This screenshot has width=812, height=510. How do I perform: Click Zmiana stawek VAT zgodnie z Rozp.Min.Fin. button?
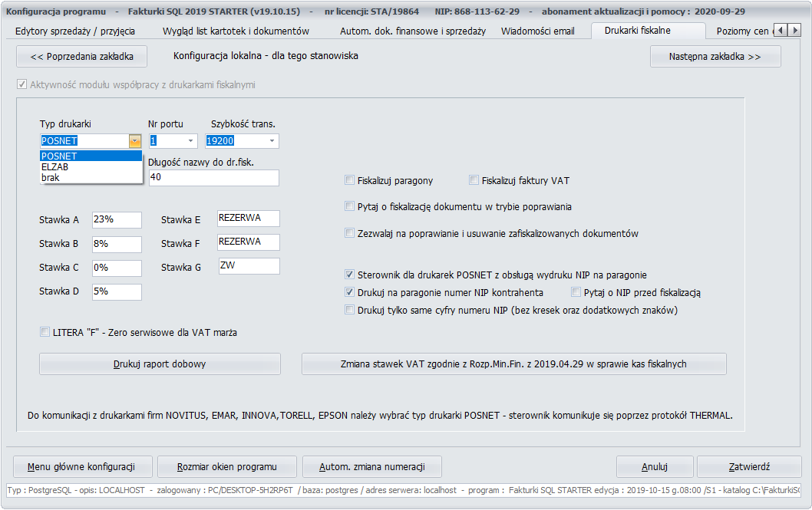tap(513, 364)
